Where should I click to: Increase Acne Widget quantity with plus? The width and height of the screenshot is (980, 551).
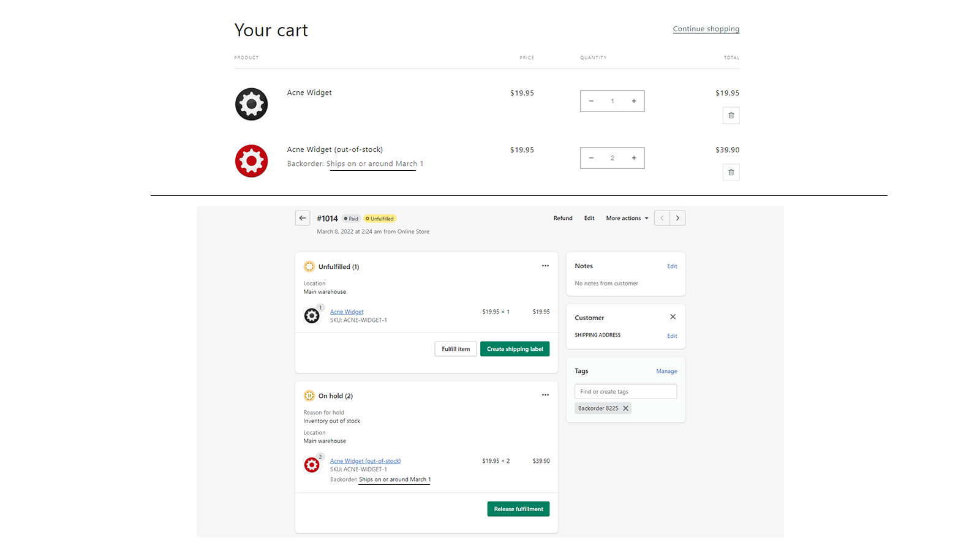coord(634,101)
